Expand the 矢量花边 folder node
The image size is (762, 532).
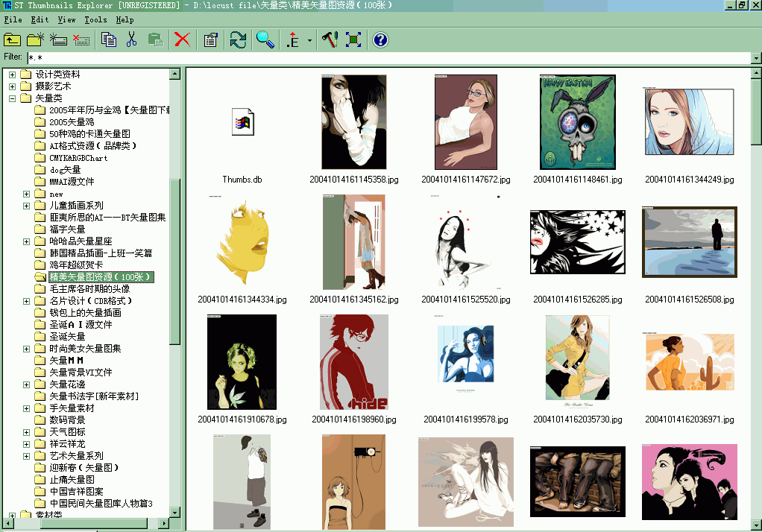point(27,384)
